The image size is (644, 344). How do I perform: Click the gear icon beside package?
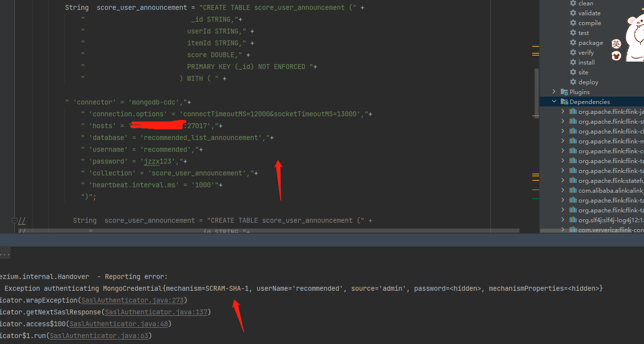[x=573, y=42]
